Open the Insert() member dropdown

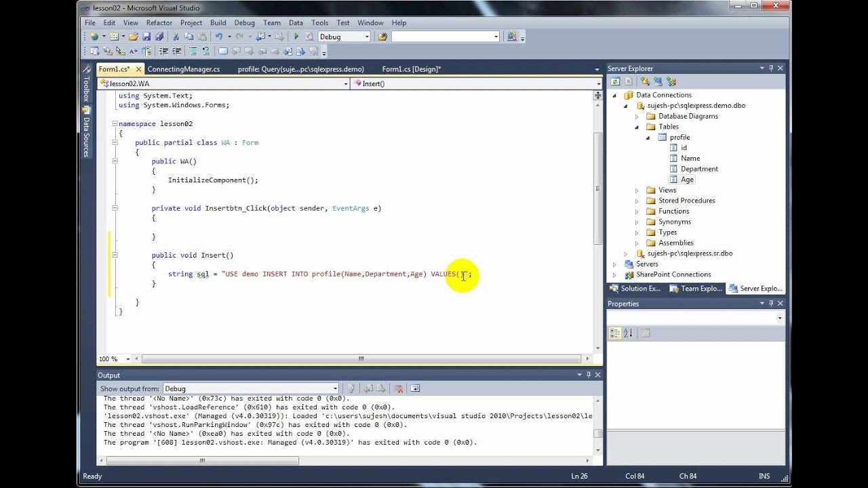tap(598, 83)
